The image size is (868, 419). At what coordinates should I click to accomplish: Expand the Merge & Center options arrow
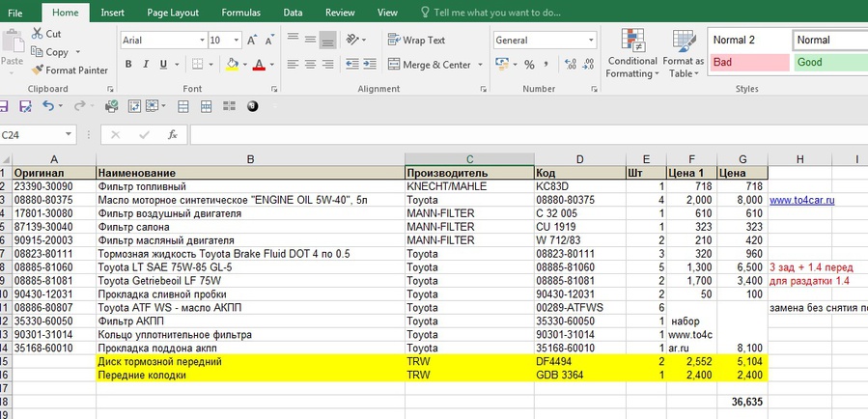pos(480,65)
